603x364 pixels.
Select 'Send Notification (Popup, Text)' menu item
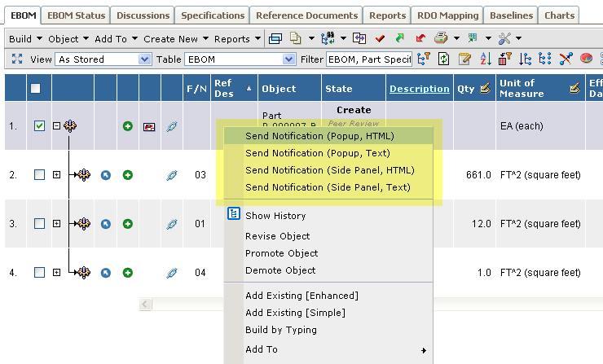[317, 153]
